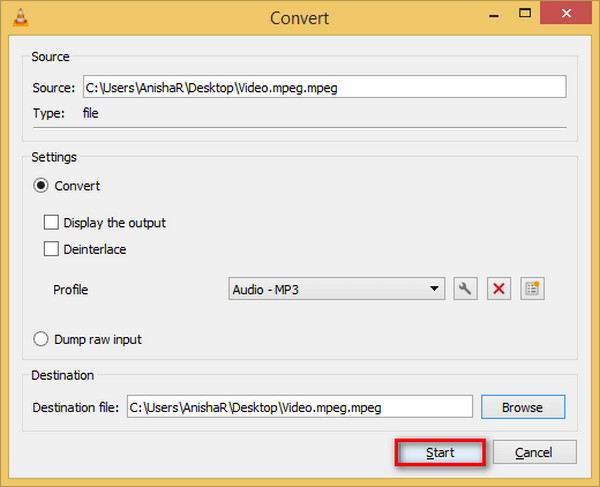The image size is (600, 487).
Task: Browse for a destination file
Action: click(523, 407)
